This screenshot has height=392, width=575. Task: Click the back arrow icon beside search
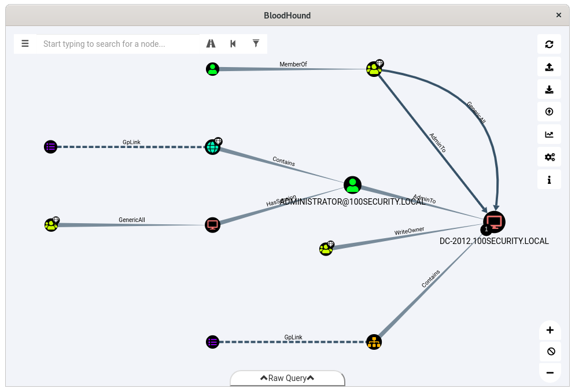tap(233, 44)
